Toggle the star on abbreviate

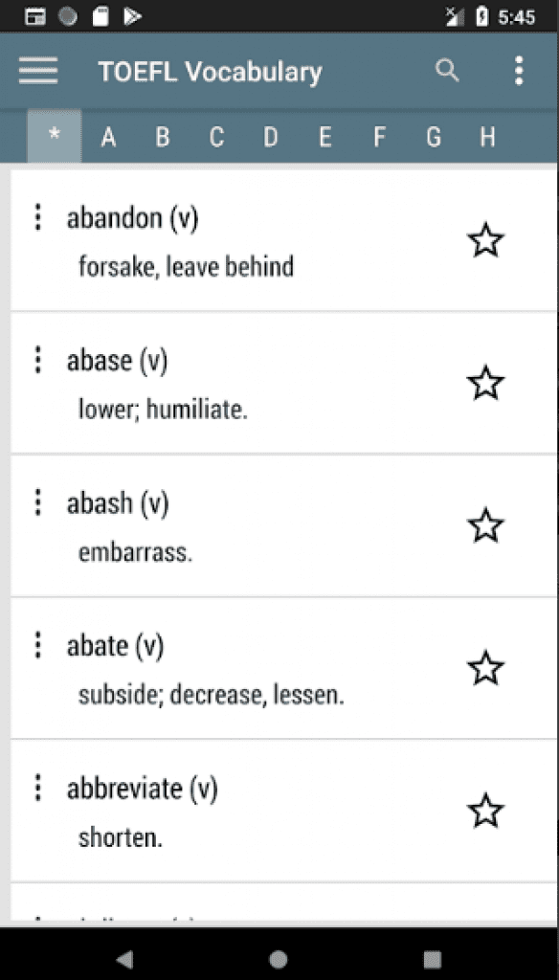[485, 810]
